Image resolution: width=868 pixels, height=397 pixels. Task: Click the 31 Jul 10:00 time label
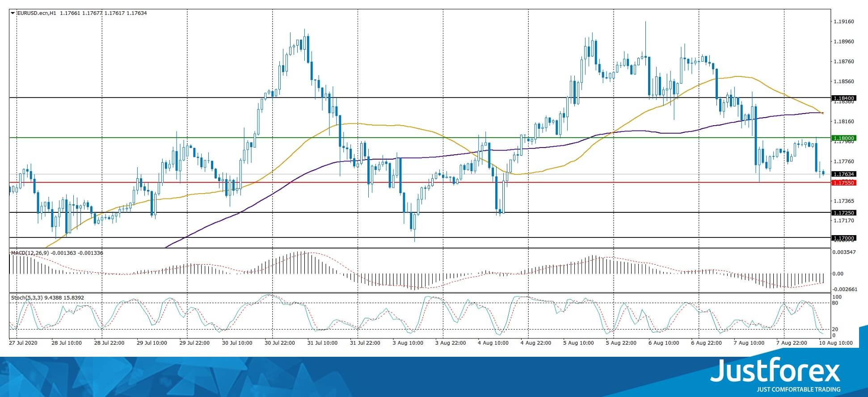[x=323, y=343]
